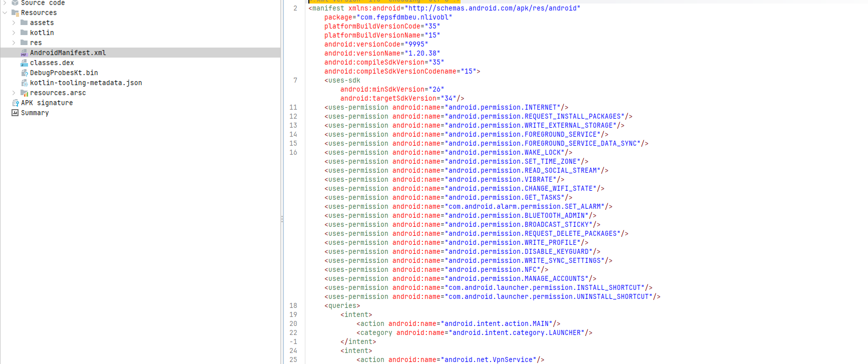The height and width of the screenshot is (364, 868).
Task: Click the targetSdkVersion value "34"
Action: pos(449,98)
